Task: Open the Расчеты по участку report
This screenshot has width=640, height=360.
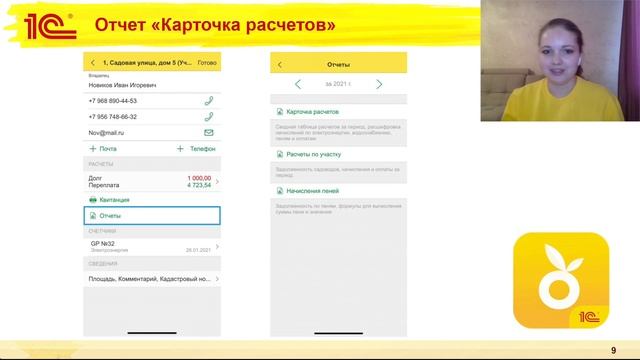Action: (x=338, y=154)
